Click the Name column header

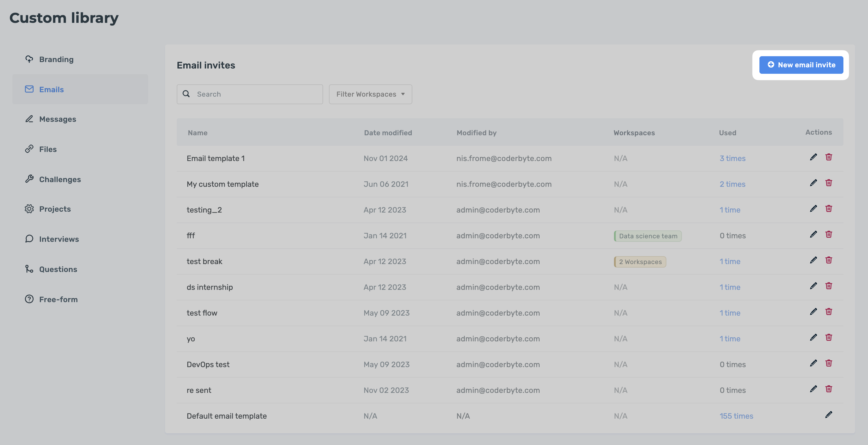(198, 133)
